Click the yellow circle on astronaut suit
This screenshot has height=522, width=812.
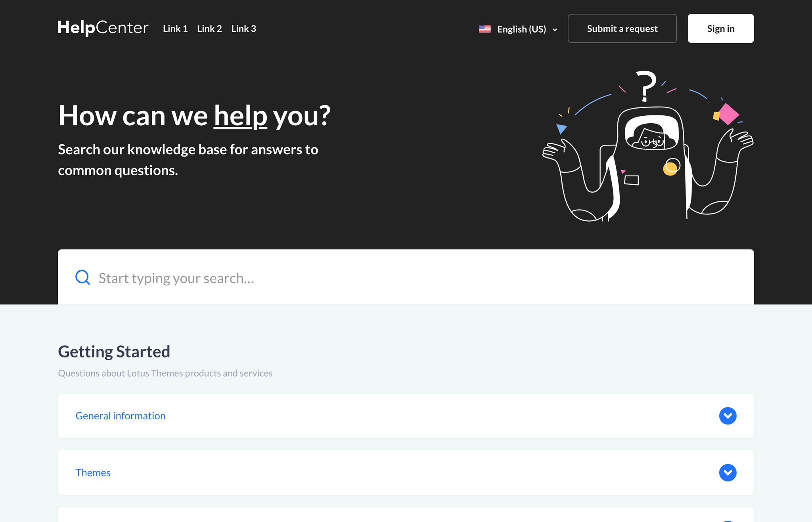click(670, 168)
